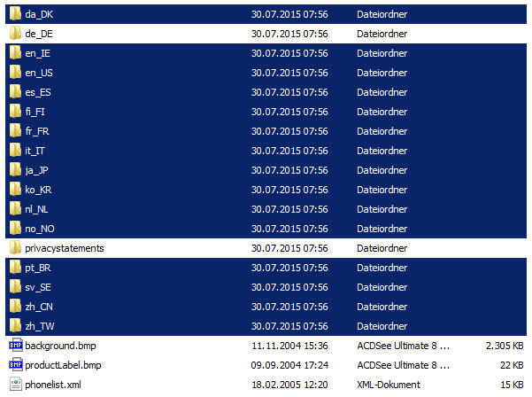Click the es_ES folder name
The width and height of the screenshot is (532, 397).
(38, 92)
